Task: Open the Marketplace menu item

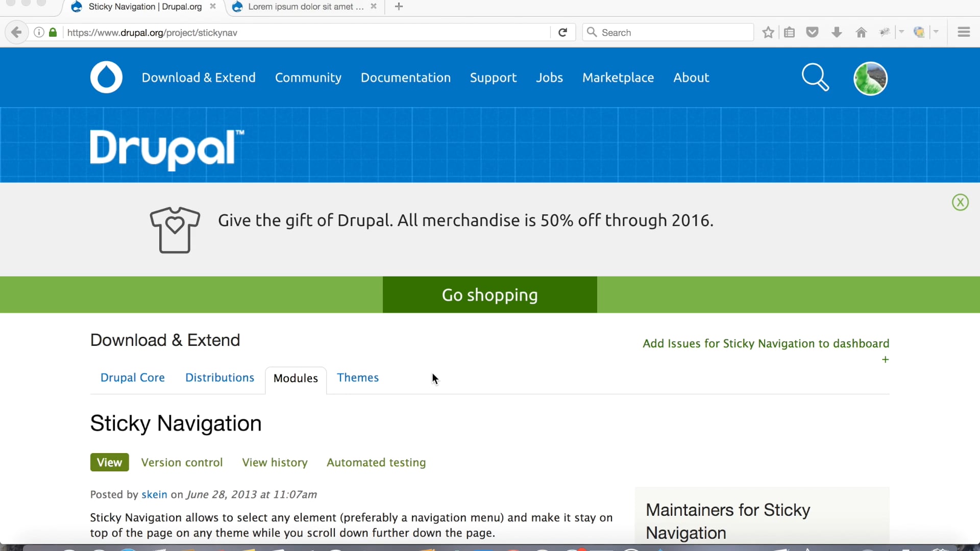Action: tap(618, 78)
